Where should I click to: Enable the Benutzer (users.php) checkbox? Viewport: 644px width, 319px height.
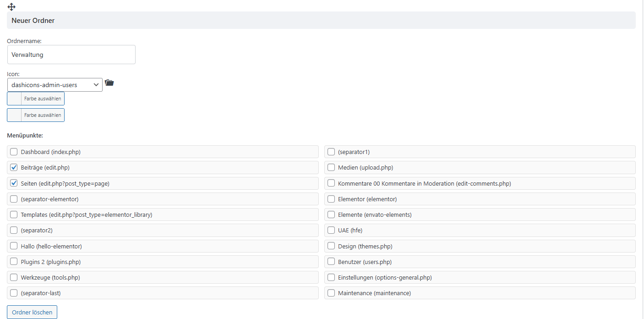coord(331,262)
